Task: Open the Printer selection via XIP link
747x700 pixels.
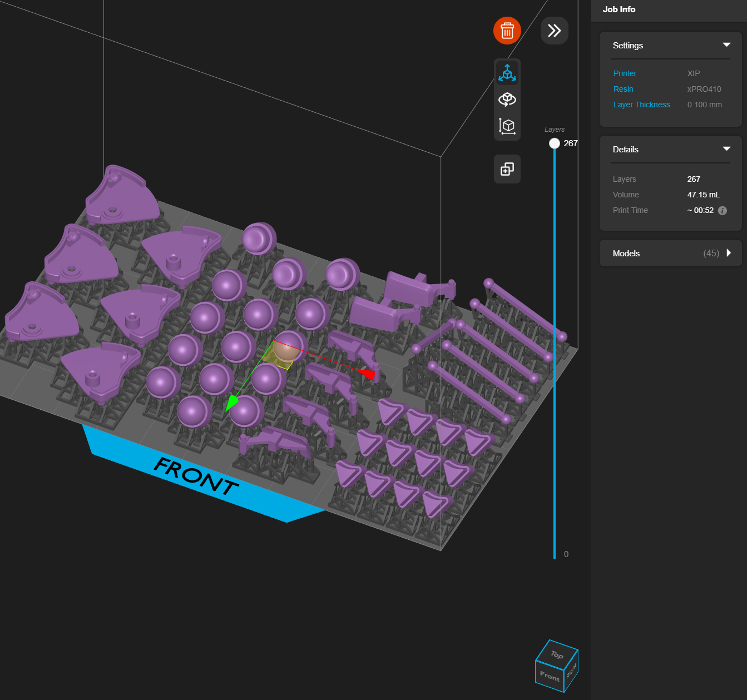Action: 625,73
